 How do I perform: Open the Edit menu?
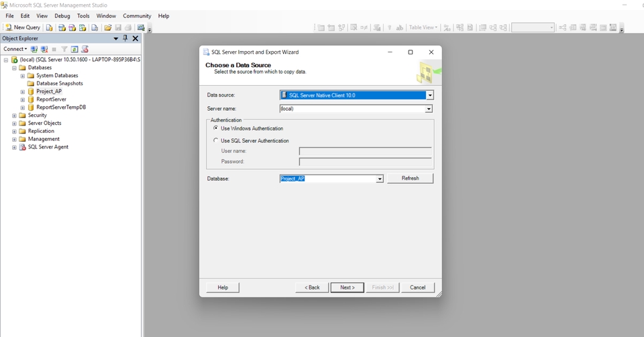pos(25,16)
